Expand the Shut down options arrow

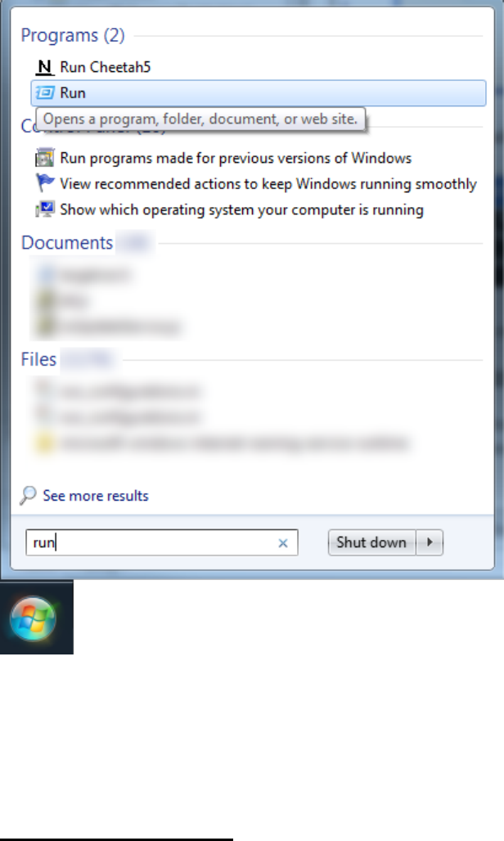430,542
